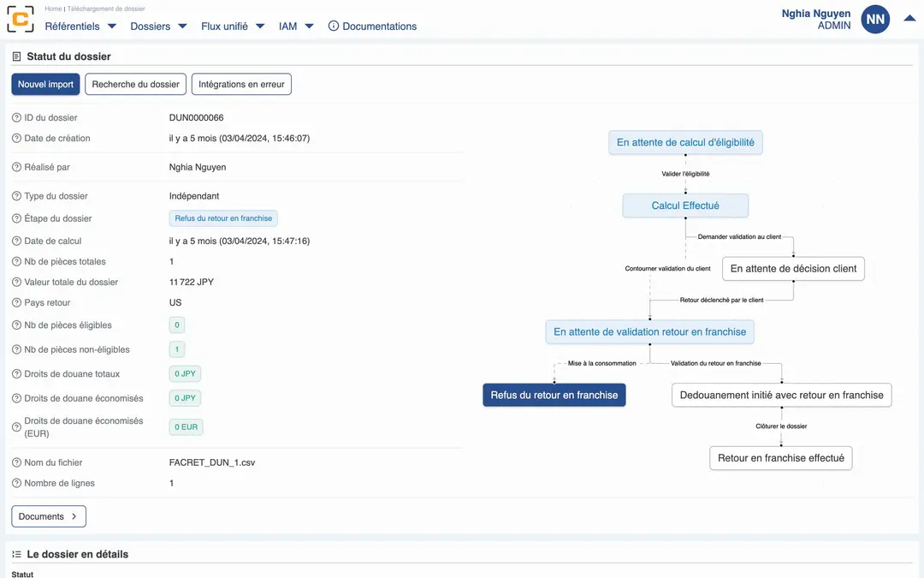Click help icon beside Étape du dossier
This screenshot has height=578, width=924.
coord(16,218)
